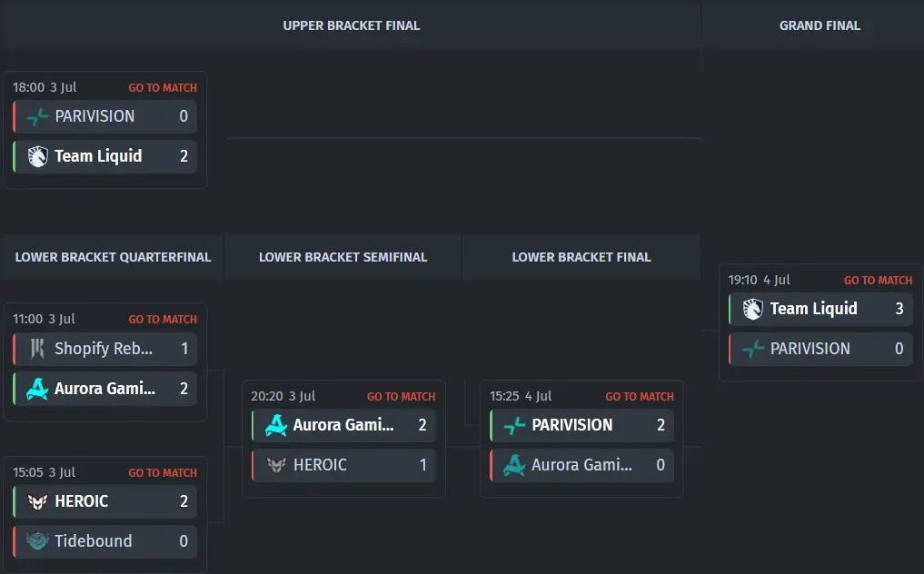This screenshot has height=574, width=924.
Task: Click PARIVISION logo in the 15:25 4 Jul match
Action: pyautogui.click(x=514, y=425)
